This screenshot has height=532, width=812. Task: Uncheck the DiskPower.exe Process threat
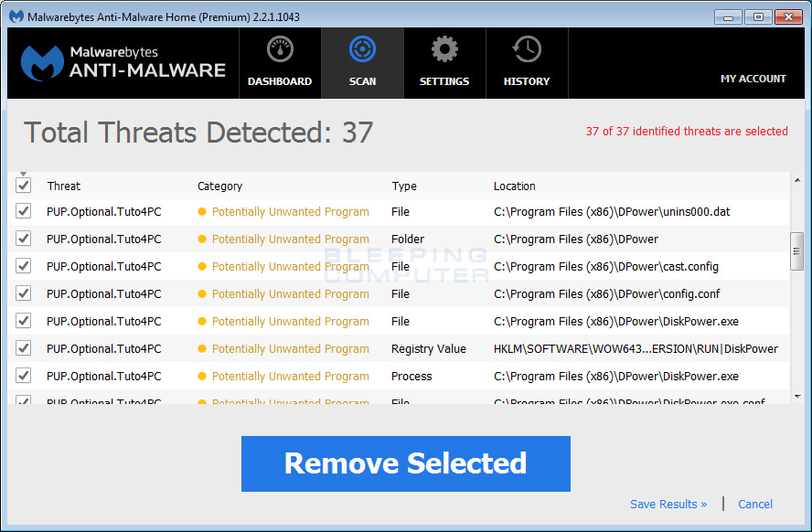[x=23, y=376]
